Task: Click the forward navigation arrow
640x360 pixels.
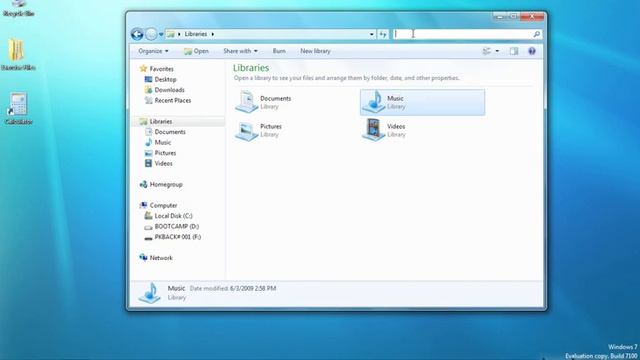Action: click(x=151, y=34)
